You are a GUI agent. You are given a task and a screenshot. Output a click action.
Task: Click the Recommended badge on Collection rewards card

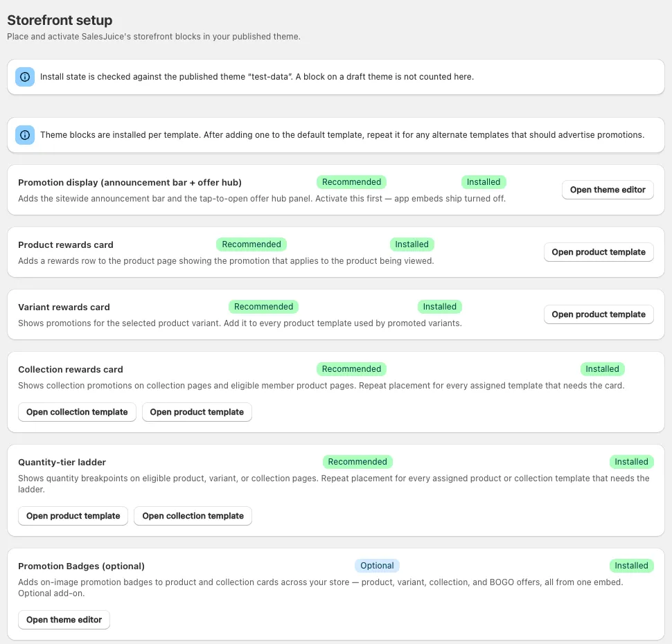(x=351, y=369)
